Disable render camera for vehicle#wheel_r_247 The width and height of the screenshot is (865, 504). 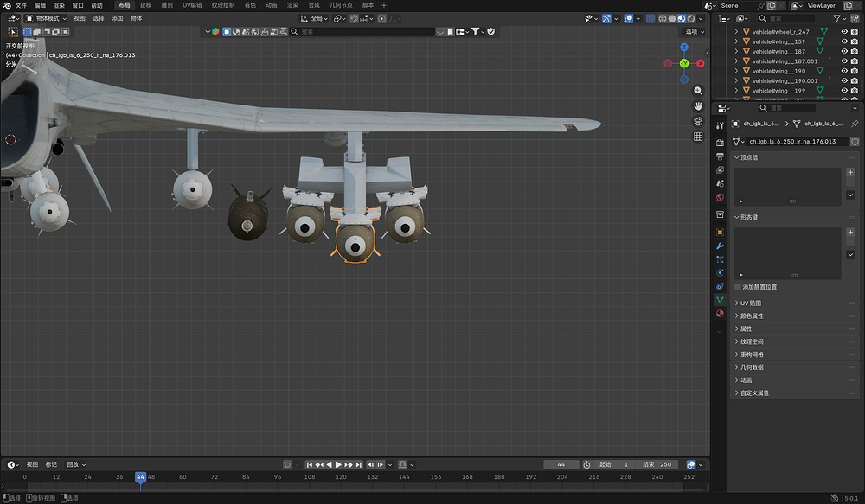tap(855, 31)
